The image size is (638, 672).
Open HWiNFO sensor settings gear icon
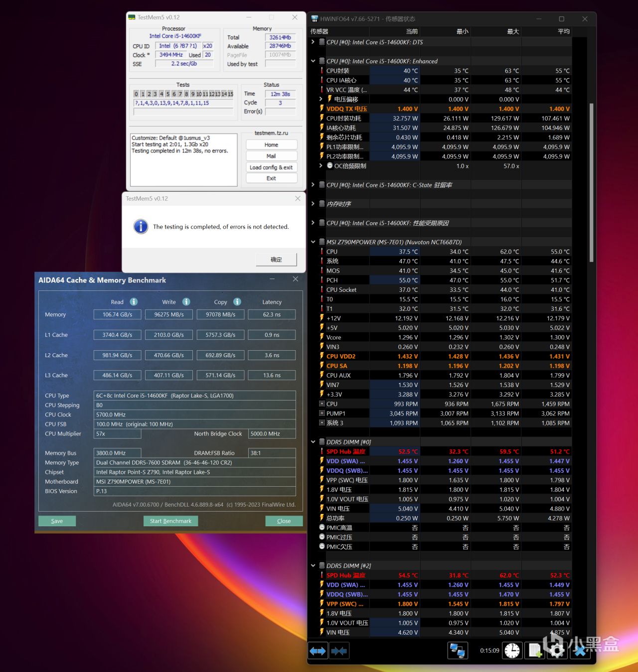click(x=556, y=651)
